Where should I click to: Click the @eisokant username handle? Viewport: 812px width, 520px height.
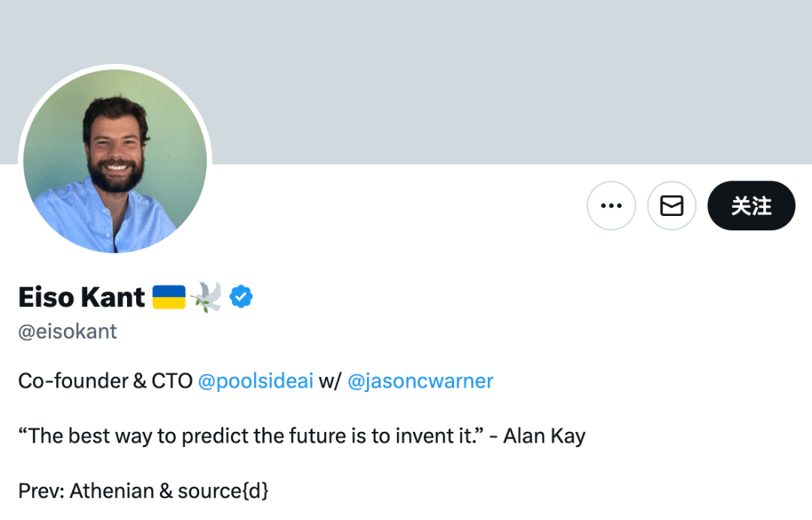pos(67,331)
